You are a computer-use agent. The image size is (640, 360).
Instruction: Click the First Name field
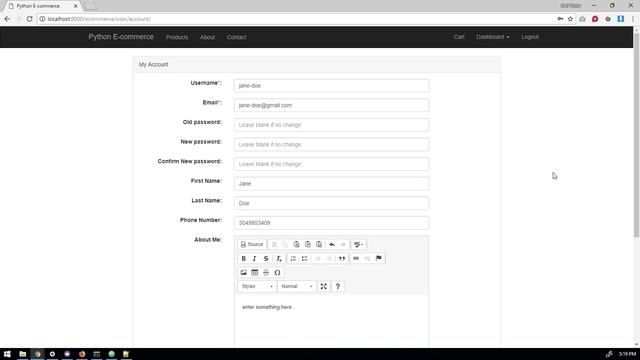coord(331,184)
